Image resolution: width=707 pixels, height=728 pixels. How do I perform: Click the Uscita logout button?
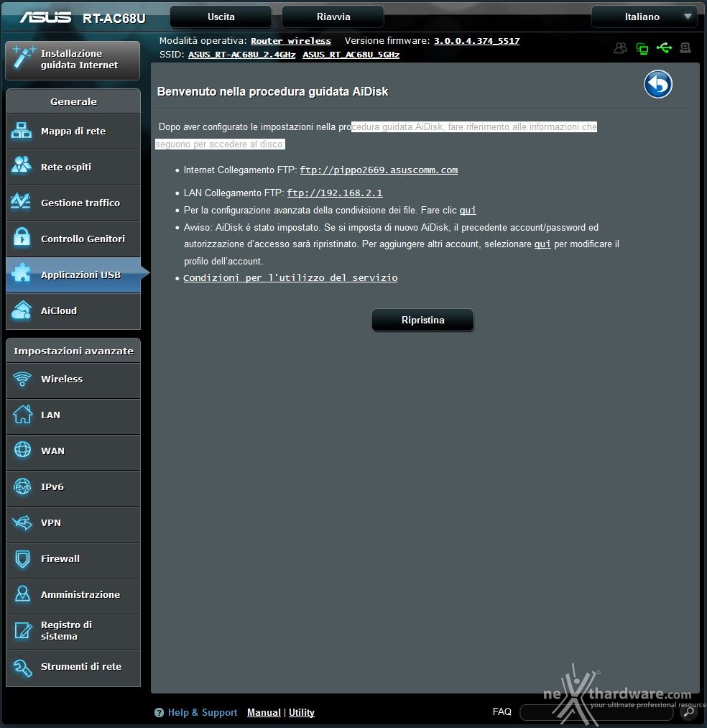click(x=221, y=17)
